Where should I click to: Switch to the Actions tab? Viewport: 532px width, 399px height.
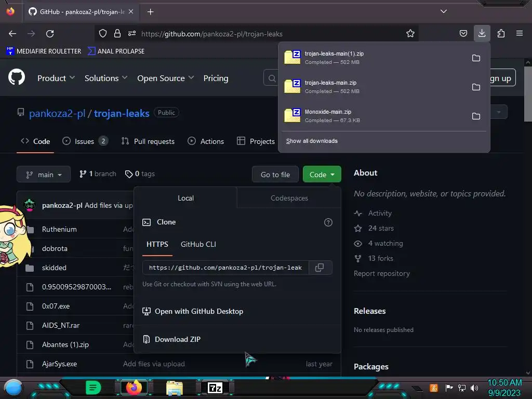pos(206,141)
